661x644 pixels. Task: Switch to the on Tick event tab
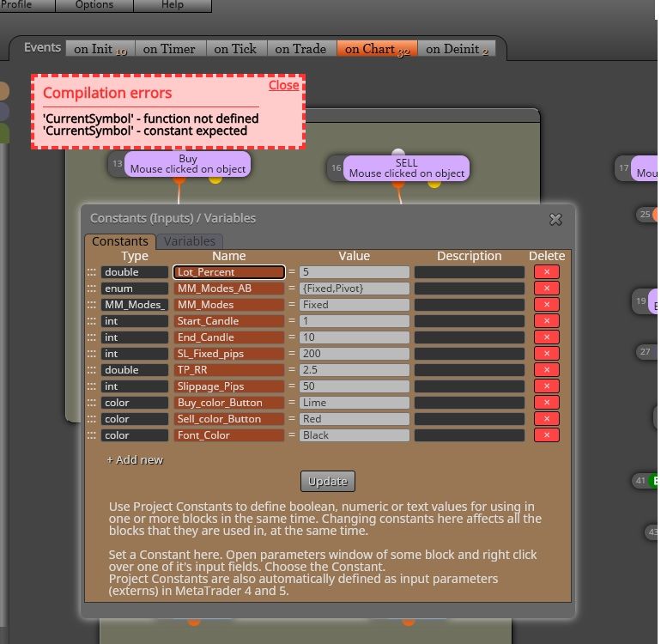tap(236, 49)
